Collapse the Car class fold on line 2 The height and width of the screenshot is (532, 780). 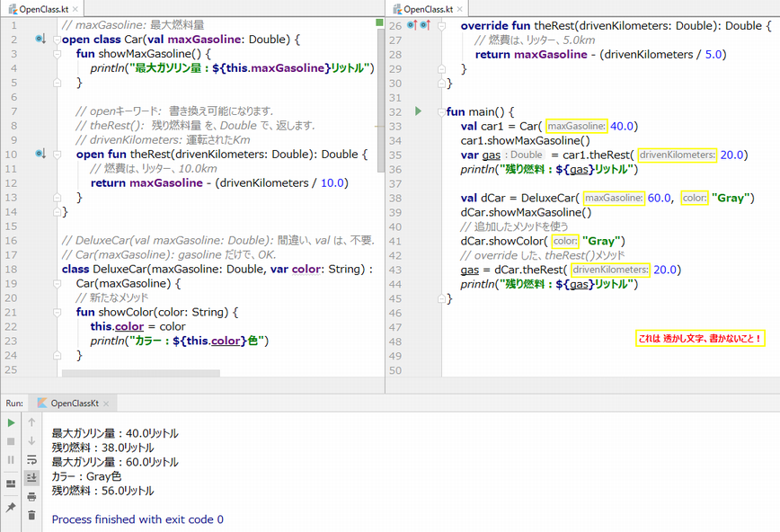(58, 40)
